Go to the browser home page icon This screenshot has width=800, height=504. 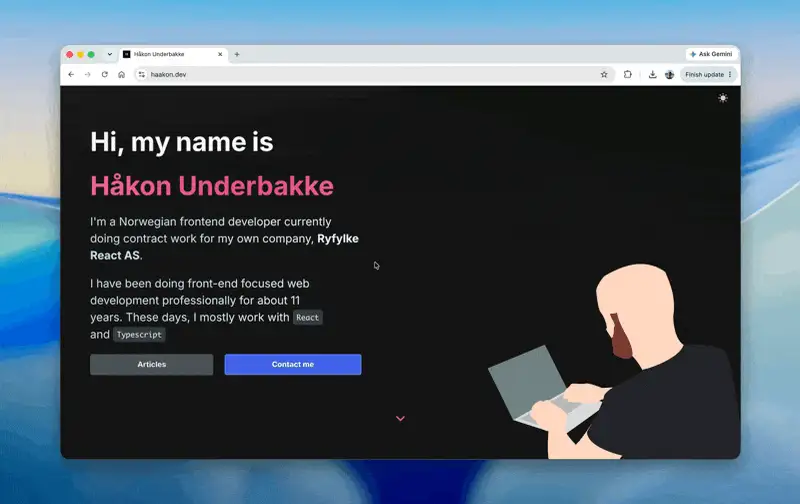click(x=121, y=74)
